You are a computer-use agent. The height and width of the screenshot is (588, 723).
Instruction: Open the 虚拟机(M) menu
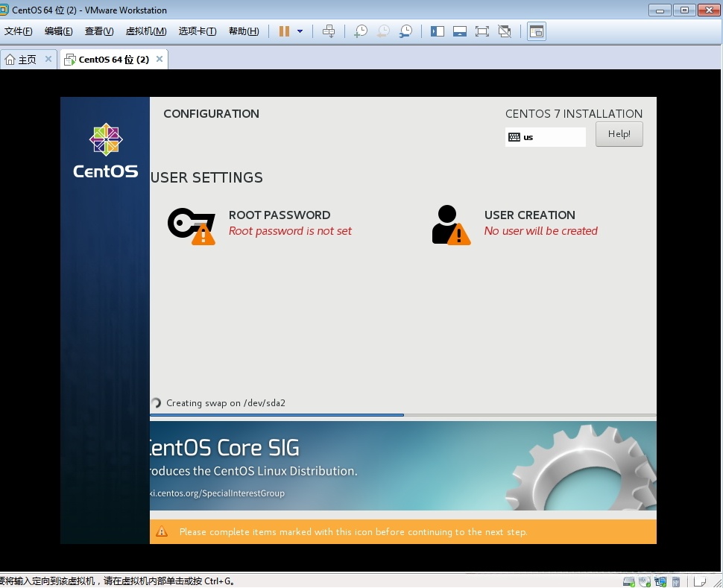pyautogui.click(x=145, y=31)
